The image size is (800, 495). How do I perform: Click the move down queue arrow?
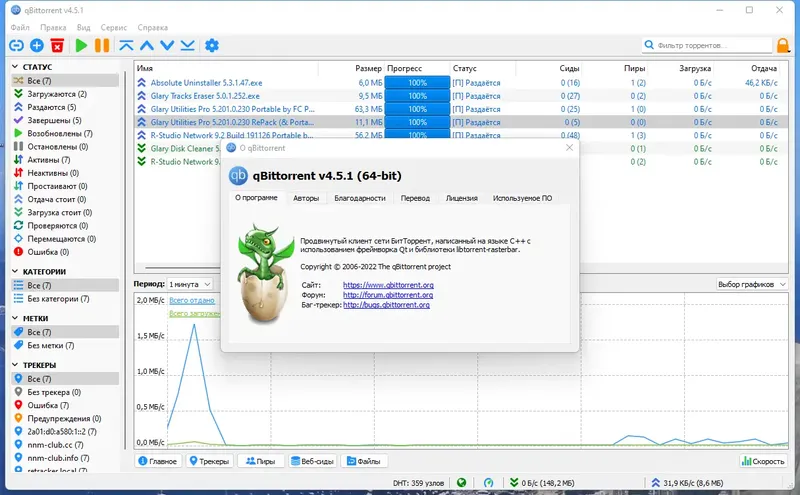[x=167, y=45]
